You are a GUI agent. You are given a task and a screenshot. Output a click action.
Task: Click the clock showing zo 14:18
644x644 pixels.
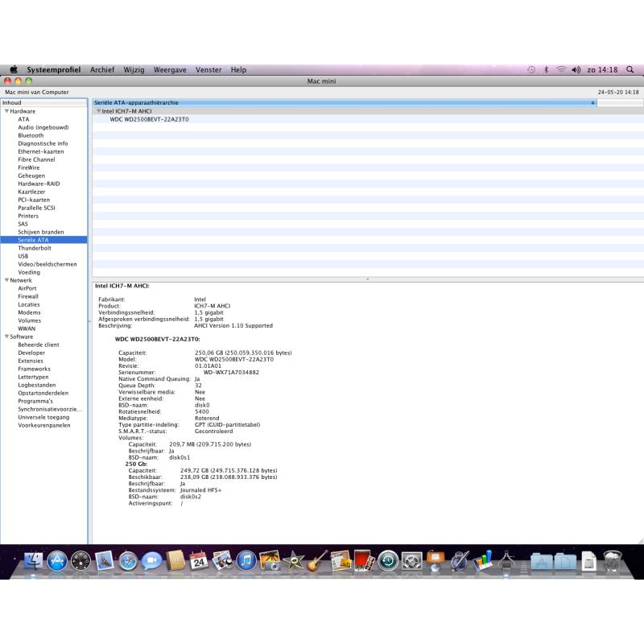click(602, 70)
